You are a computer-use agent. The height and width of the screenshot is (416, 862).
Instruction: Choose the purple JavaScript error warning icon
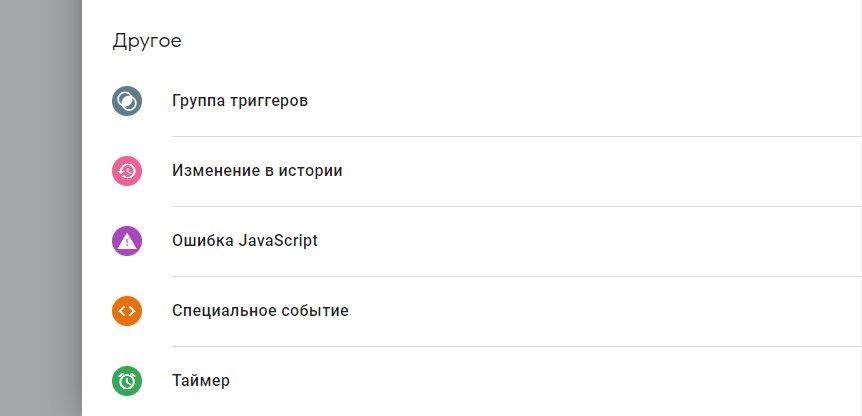127,241
